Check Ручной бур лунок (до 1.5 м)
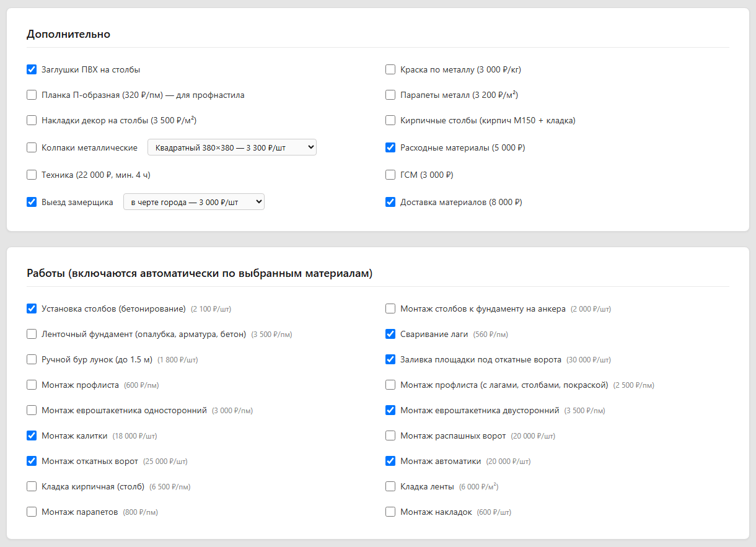This screenshot has width=756, height=547. (32, 359)
